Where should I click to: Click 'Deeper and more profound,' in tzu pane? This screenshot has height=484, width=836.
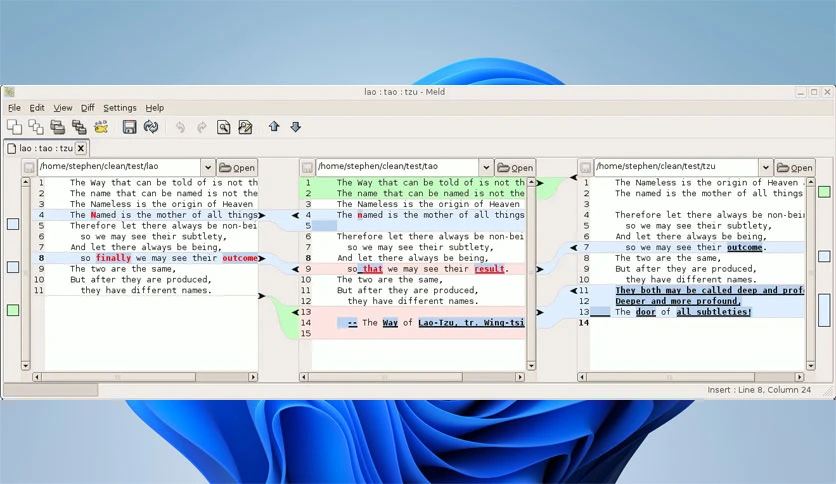tap(678, 301)
